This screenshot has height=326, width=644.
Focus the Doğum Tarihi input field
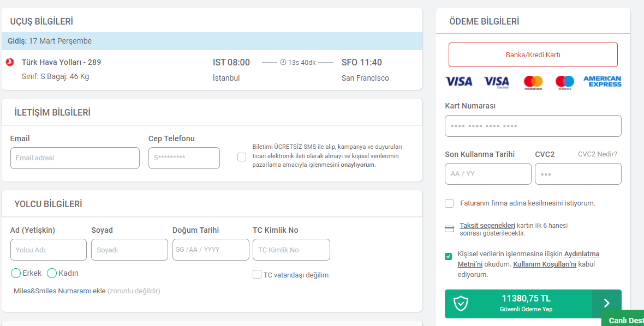(211, 250)
